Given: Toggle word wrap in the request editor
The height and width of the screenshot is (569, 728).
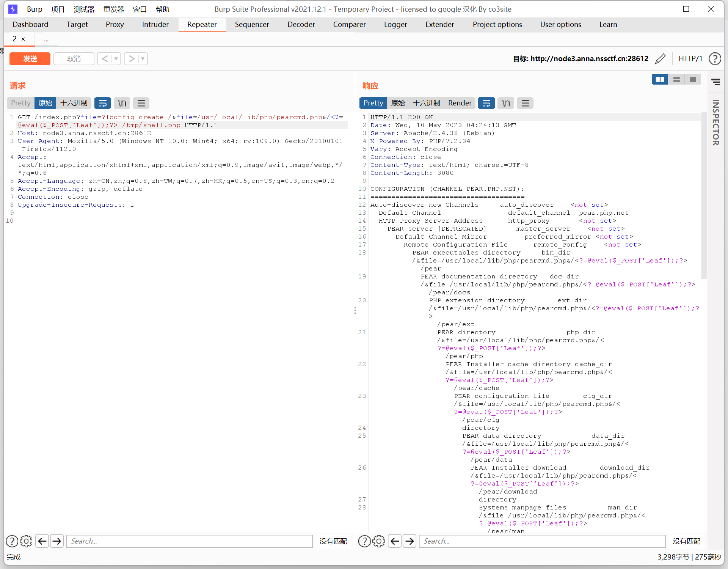Looking at the screenshot, I should 102,103.
